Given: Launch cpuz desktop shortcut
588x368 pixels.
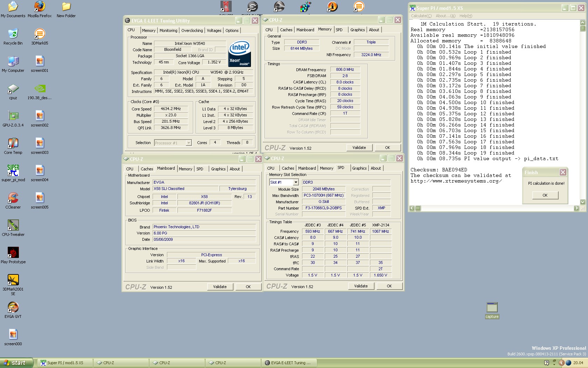Looking at the screenshot, I should tap(13, 91).
